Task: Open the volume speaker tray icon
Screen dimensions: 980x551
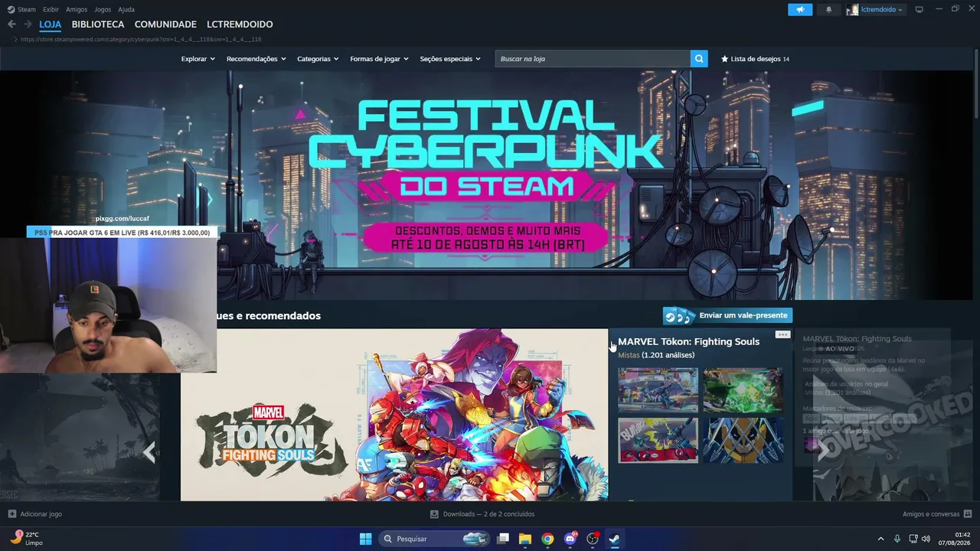Action: [926, 539]
